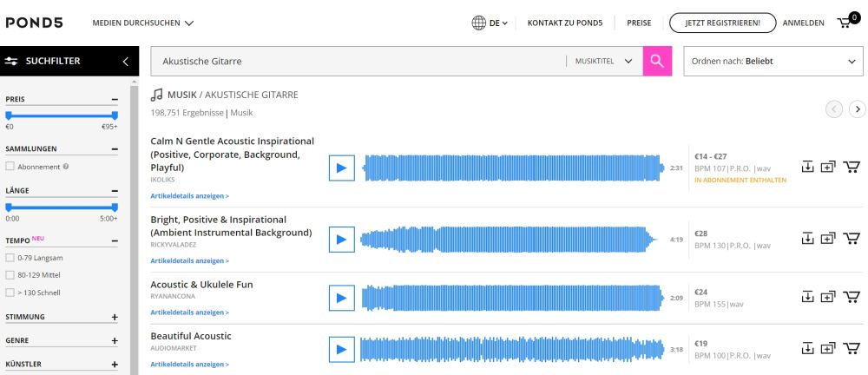Check the 80-129 Mittel tempo filter

[10, 275]
